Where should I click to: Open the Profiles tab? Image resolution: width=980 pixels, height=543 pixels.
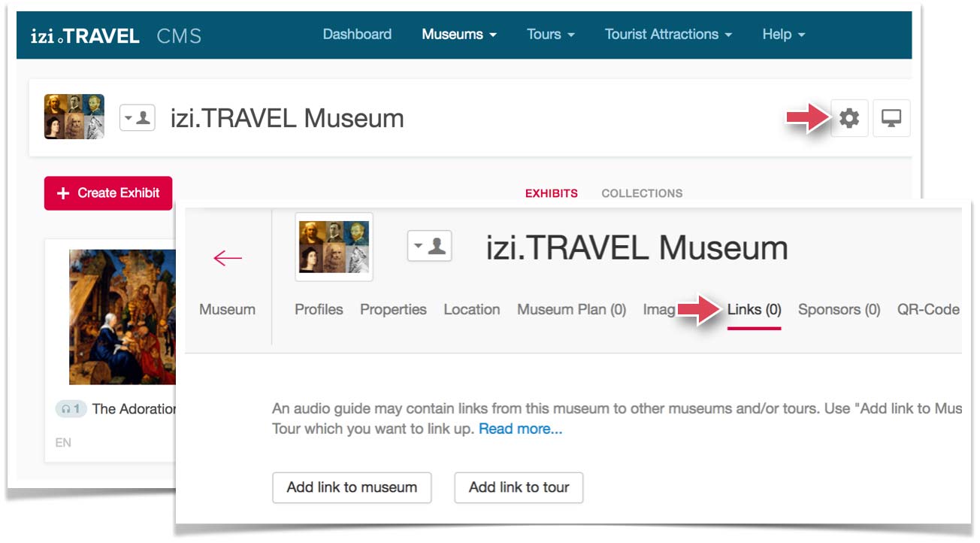click(x=319, y=309)
